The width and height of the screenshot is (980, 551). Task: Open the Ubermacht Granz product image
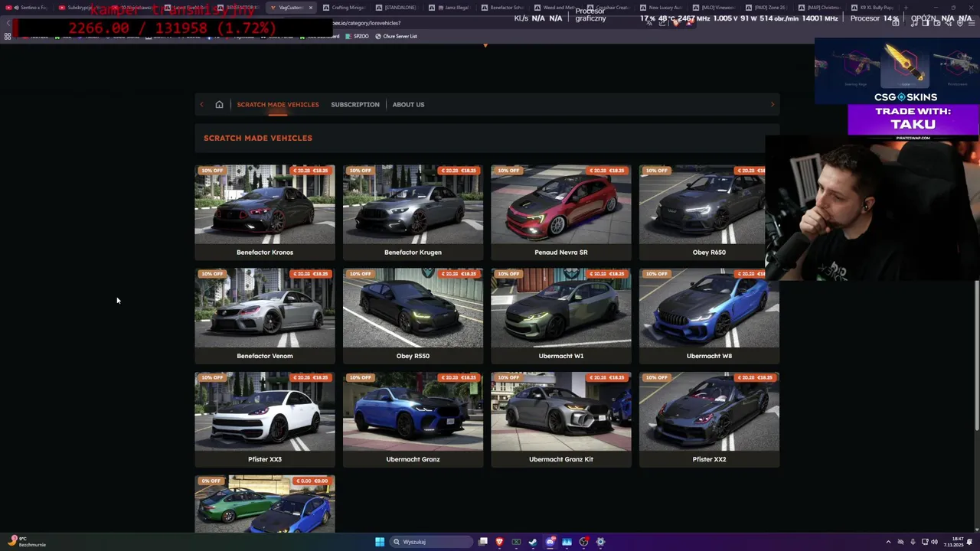tap(413, 412)
